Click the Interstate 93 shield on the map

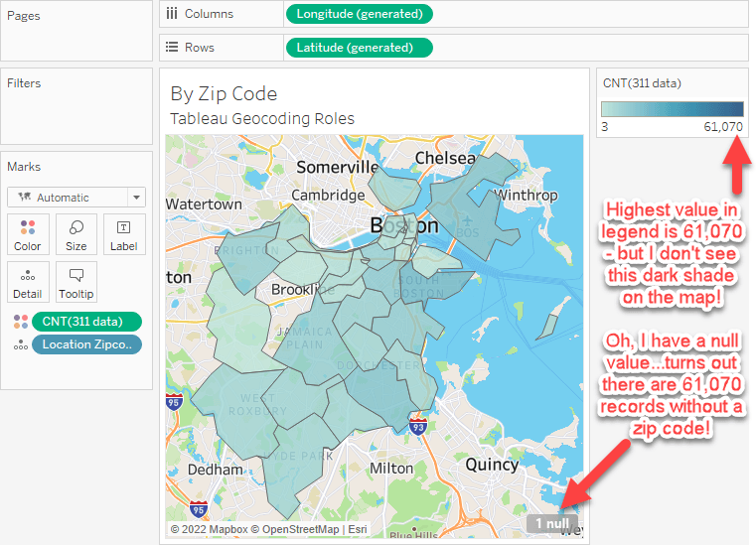click(x=418, y=426)
